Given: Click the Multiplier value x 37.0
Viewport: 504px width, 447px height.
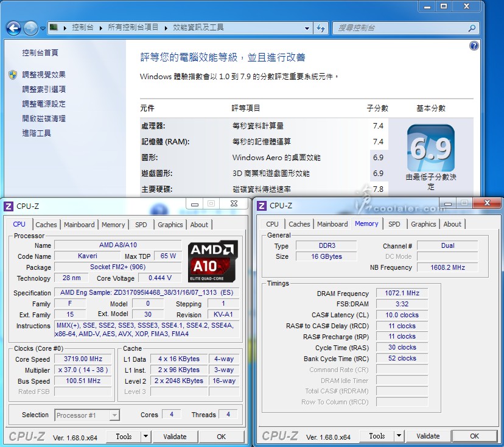Looking at the screenshot, I should click(x=83, y=370).
